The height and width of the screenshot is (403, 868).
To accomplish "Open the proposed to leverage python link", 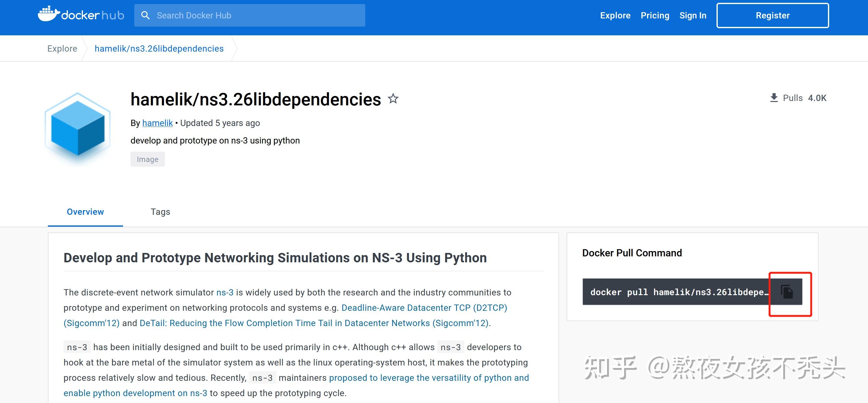I will [x=296, y=385].
